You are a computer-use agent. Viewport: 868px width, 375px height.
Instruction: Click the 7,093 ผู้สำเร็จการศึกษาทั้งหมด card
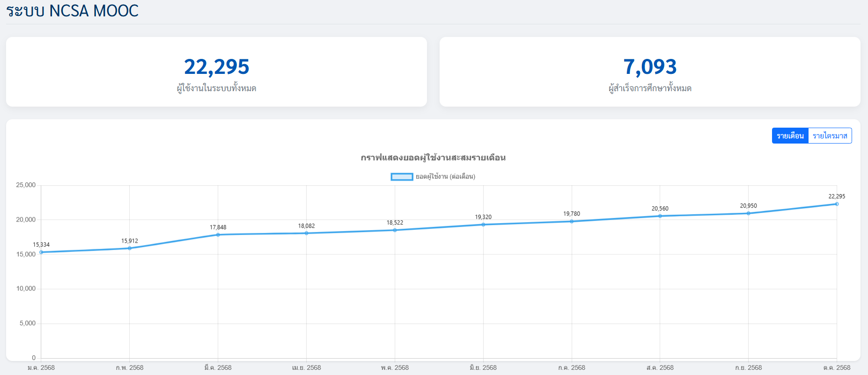pyautogui.click(x=650, y=72)
